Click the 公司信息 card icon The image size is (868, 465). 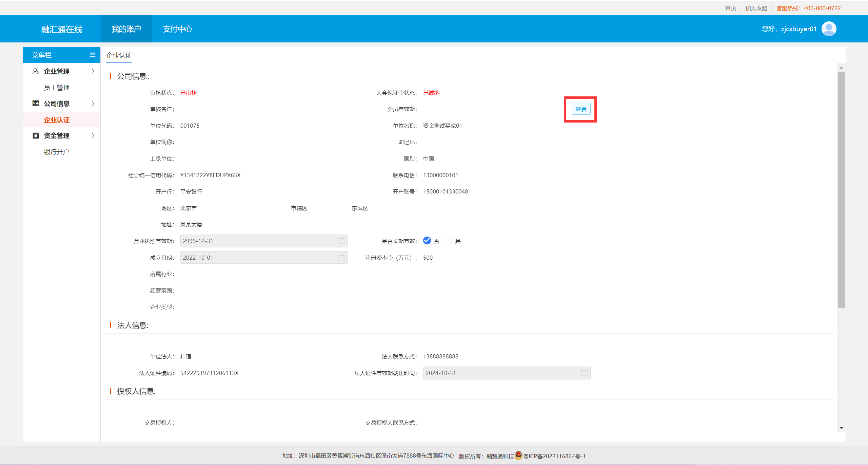36,103
